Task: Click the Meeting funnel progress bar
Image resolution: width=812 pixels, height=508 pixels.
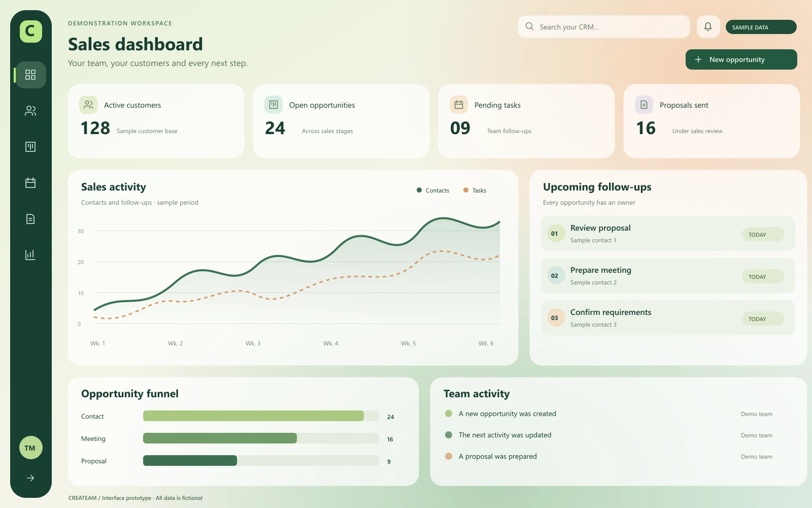Action: pos(261,438)
